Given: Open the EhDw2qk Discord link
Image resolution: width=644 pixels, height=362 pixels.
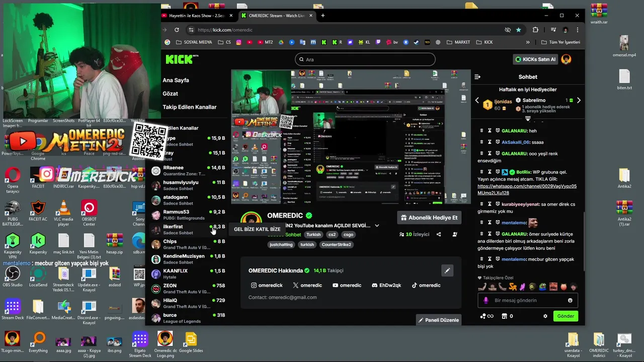Looking at the screenshot, I should tap(386, 285).
